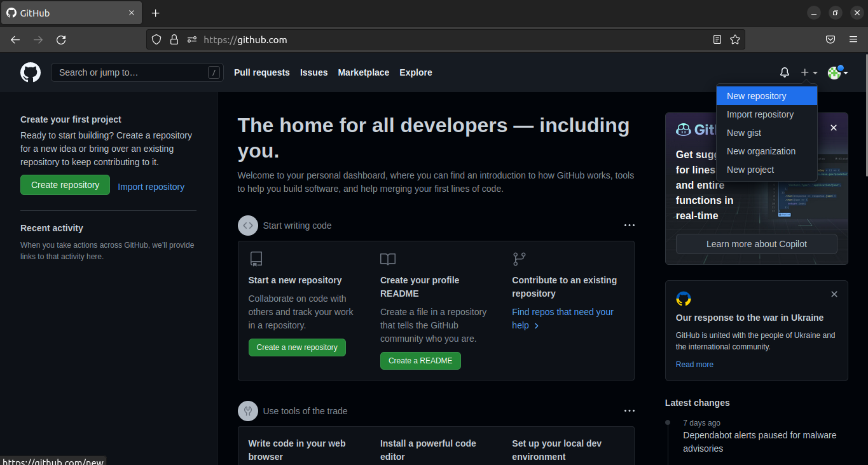Click the shield tracking protection icon
Screen dimensions: 868x465
(x=156, y=39)
